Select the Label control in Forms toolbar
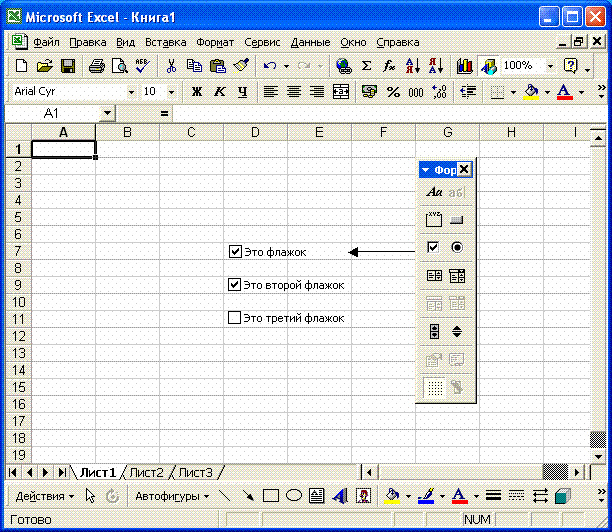612x532 pixels. coord(434,192)
